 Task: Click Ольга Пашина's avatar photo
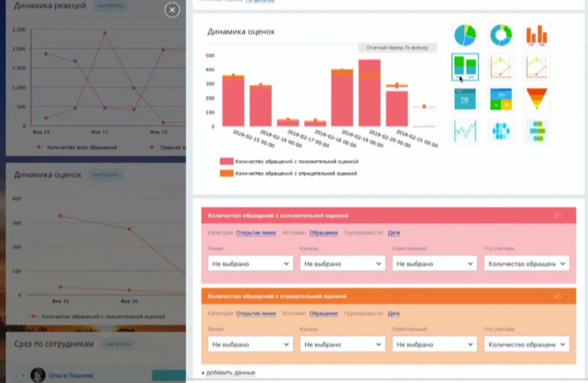point(38,374)
